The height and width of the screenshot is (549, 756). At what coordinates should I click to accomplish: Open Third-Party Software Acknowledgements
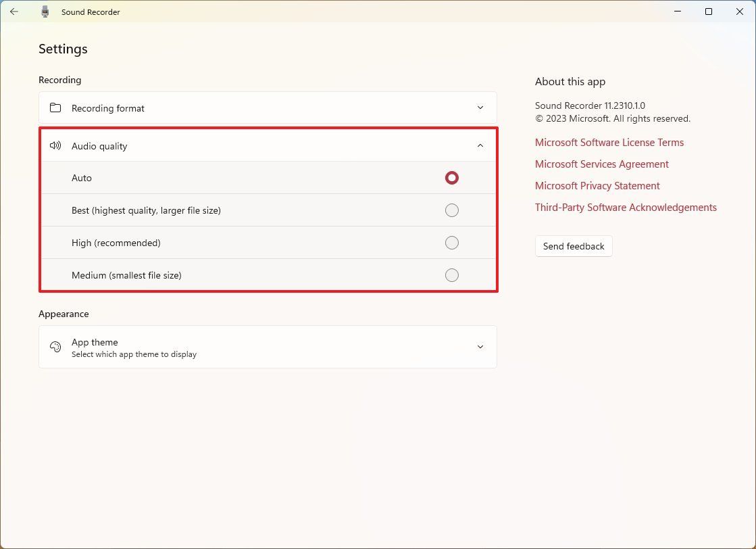(626, 207)
